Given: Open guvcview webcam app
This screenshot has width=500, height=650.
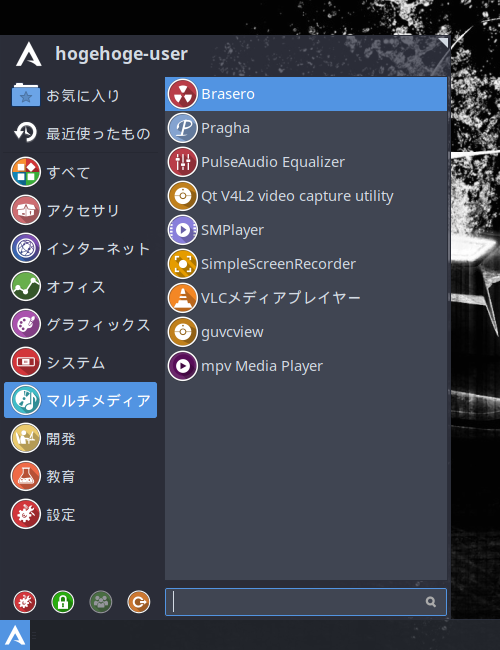Looking at the screenshot, I should click(306, 332).
